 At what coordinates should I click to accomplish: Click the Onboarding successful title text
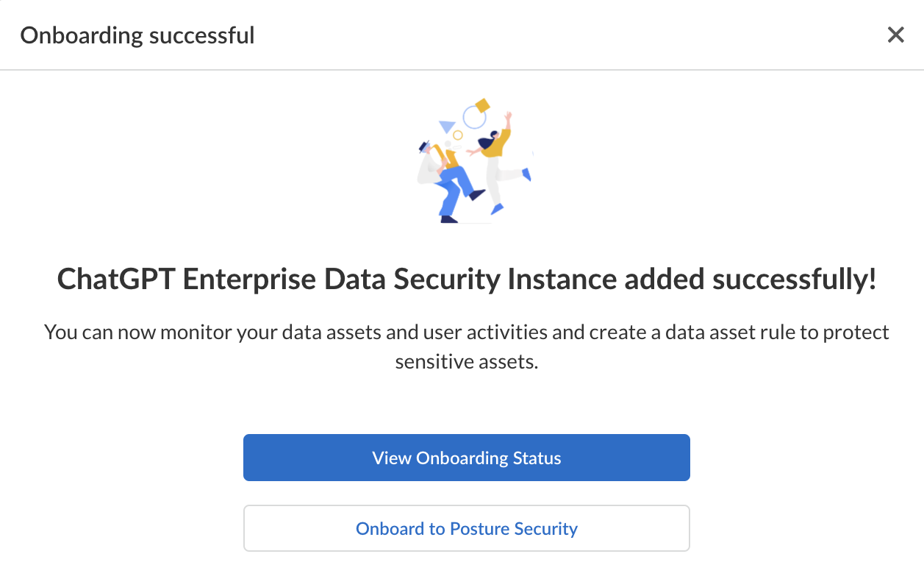[137, 35]
